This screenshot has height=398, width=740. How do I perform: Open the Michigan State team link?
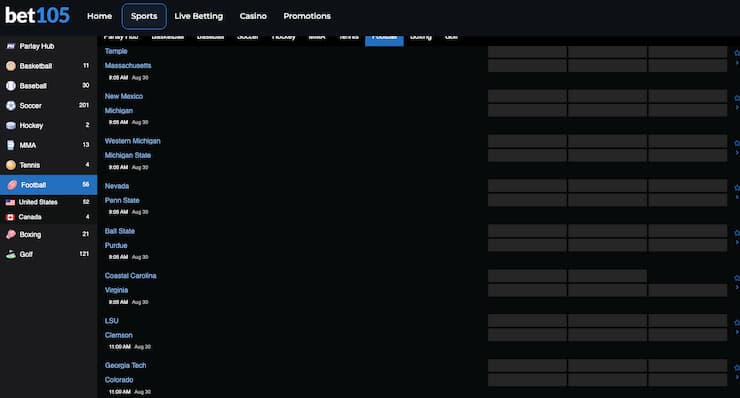tap(128, 155)
